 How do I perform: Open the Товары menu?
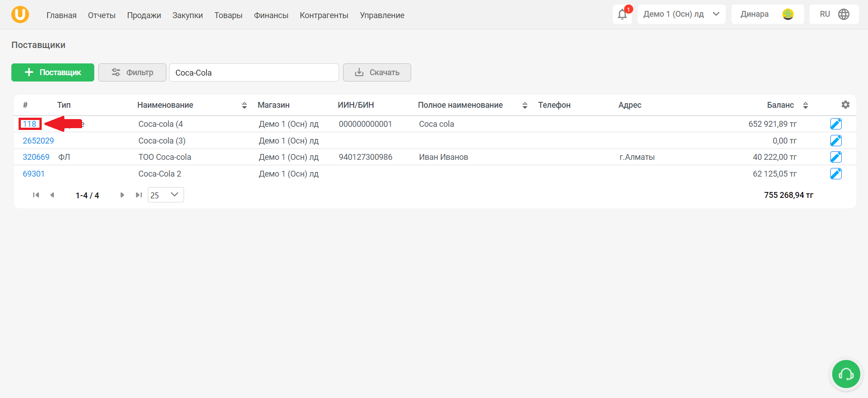pos(228,15)
